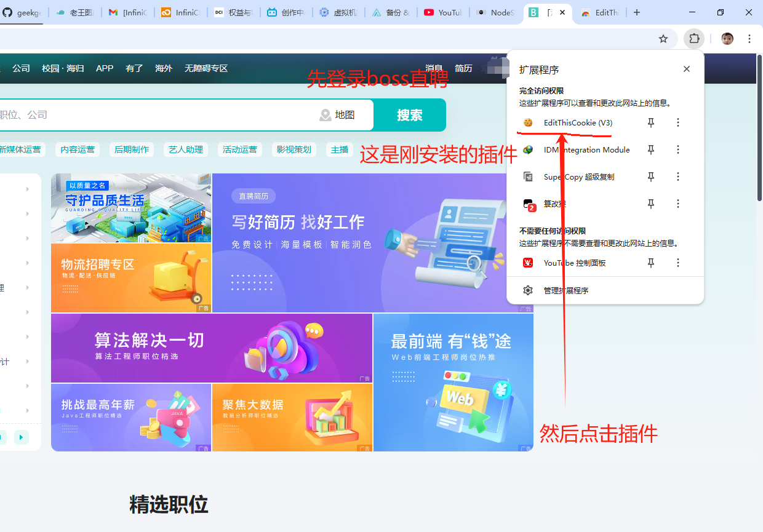The height and width of the screenshot is (532, 763).
Task: Expand more actions for SuperCopy extension
Action: [678, 177]
